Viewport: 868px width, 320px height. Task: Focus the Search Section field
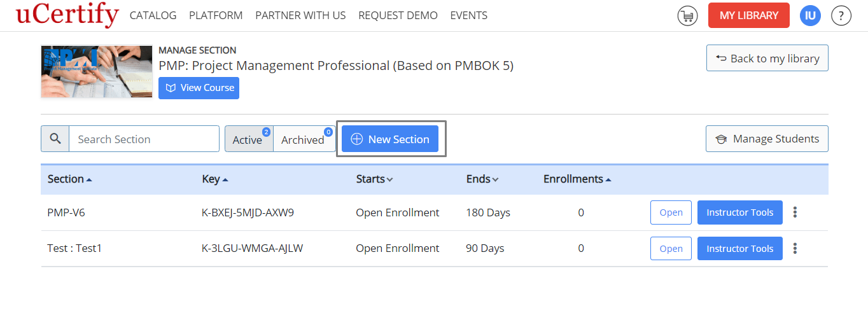coord(144,139)
